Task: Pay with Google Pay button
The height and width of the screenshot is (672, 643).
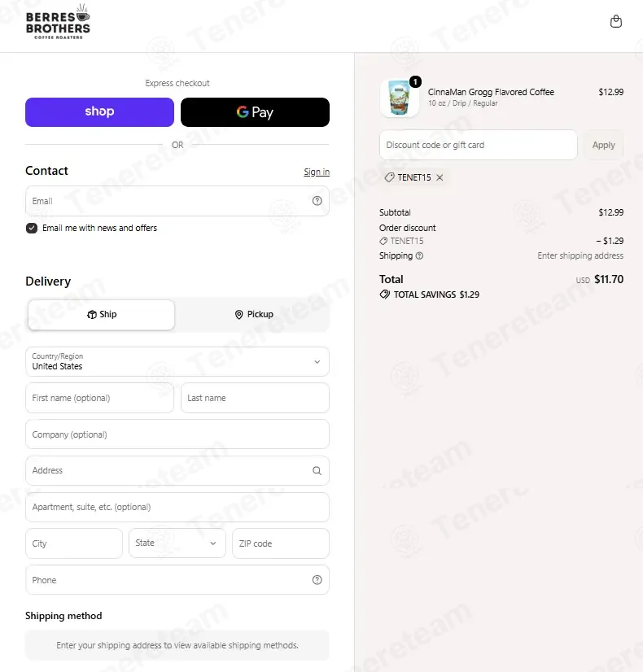Action: [255, 112]
